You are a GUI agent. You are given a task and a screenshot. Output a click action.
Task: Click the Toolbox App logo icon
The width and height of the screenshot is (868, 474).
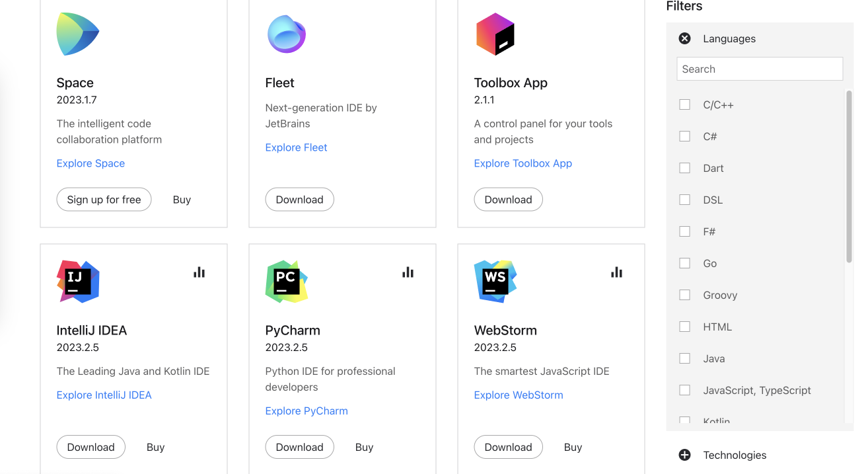click(x=495, y=34)
